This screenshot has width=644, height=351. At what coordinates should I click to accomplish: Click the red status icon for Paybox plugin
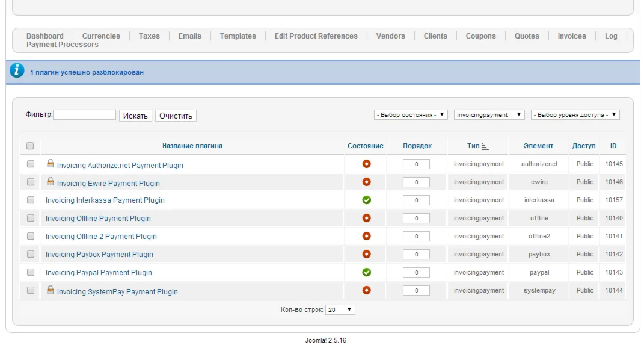366,254
